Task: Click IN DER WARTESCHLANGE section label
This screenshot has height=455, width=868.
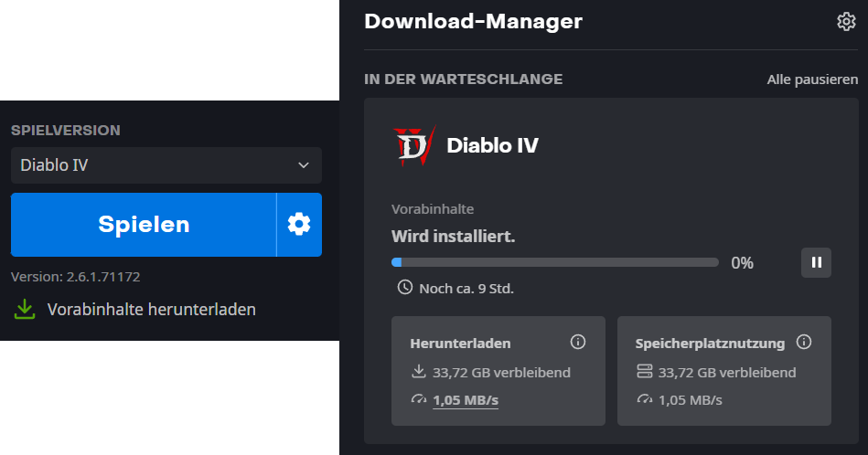Action: pos(463,79)
